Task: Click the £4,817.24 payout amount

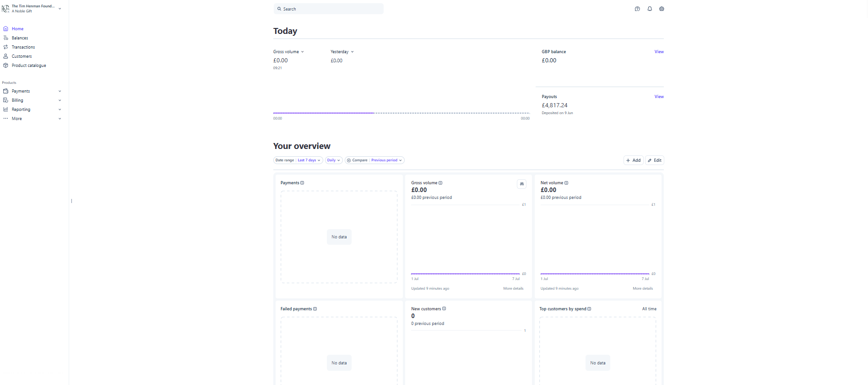Action: [x=554, y=105]
